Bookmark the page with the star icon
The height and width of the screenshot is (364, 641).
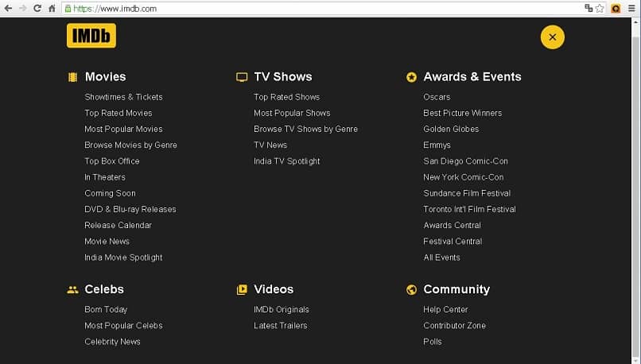600,8
